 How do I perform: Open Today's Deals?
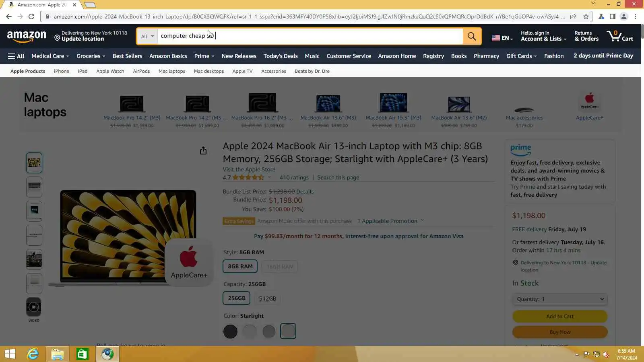281,56
